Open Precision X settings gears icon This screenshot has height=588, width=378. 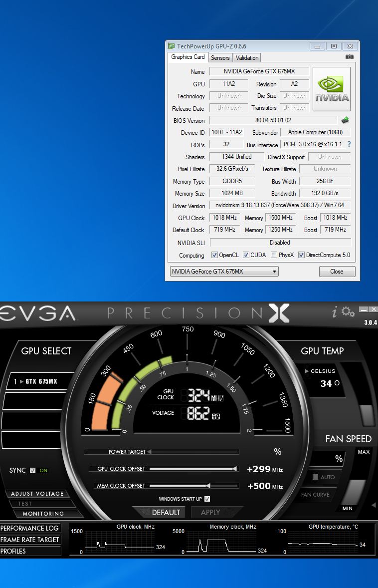click(x=348, y=311)
